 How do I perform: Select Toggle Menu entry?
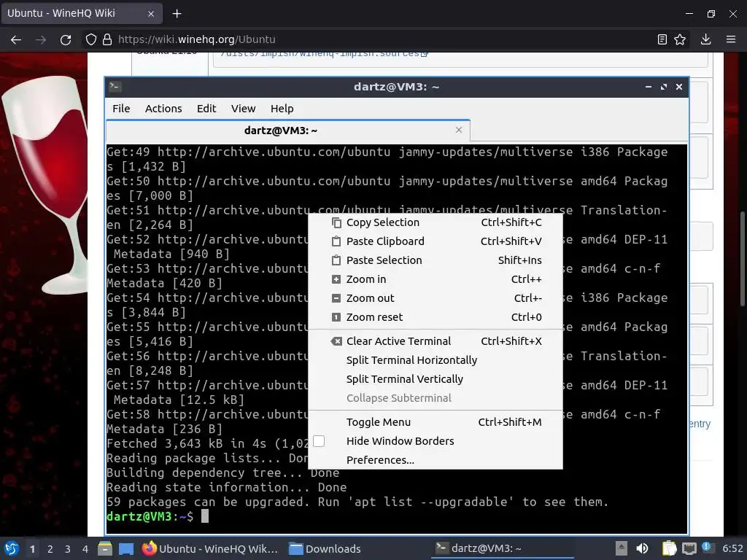(436, 422)
